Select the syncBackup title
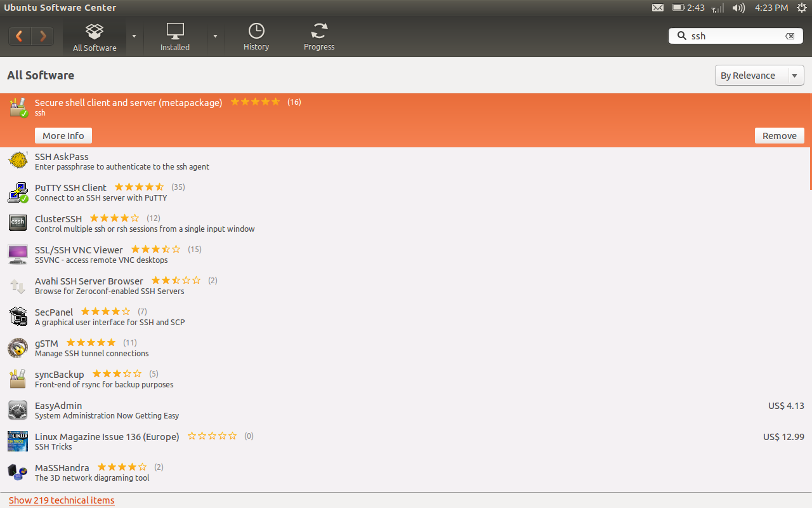The width and height of the screenshot is (812, 508). click(x=60, y=375)
